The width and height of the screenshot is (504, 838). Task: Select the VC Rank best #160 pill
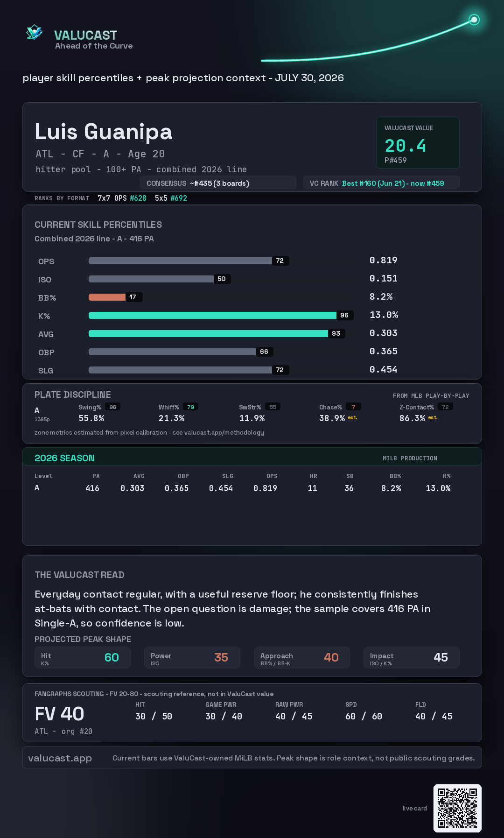(x=381, y=183)
